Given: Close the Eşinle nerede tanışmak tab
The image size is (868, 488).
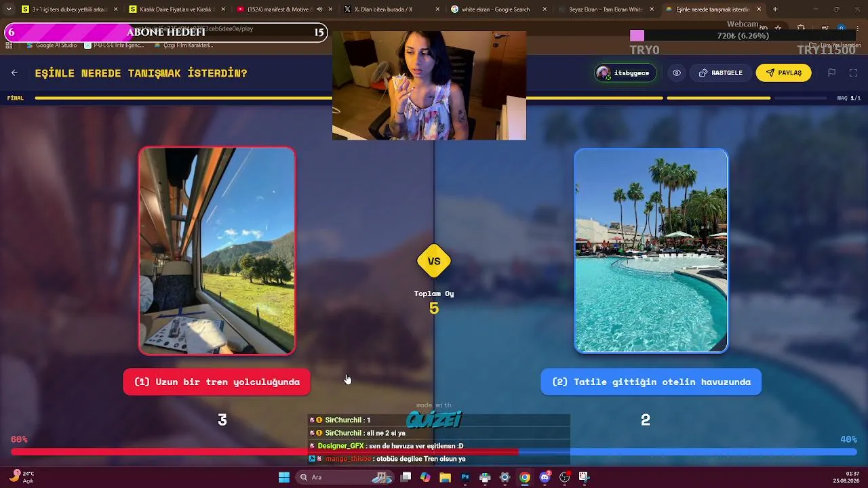Looking at the screenshot, I should [759, 9].
